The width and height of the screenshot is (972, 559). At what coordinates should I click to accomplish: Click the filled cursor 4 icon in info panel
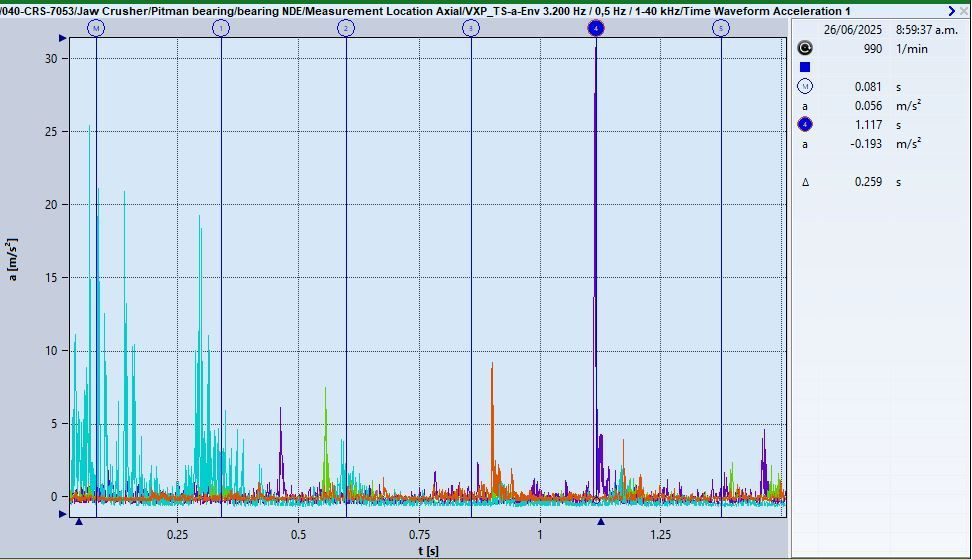pos(805,125)
